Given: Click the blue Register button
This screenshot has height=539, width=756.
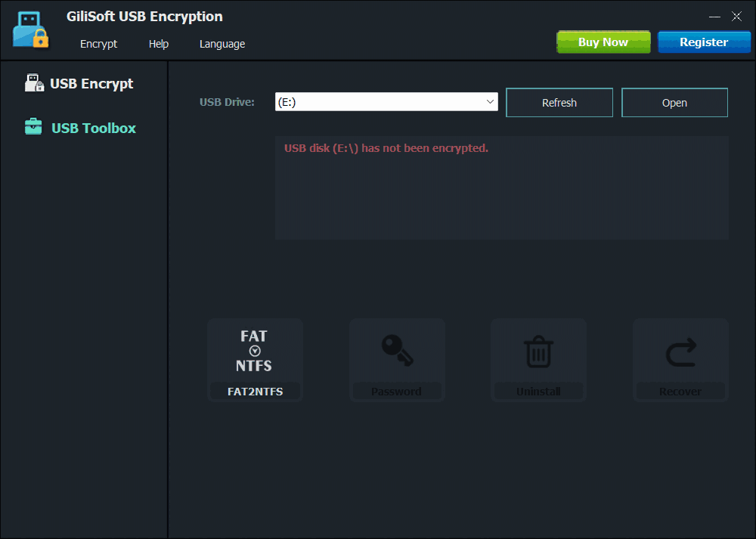Looking at the screenshot, I should tap(704, 42).
